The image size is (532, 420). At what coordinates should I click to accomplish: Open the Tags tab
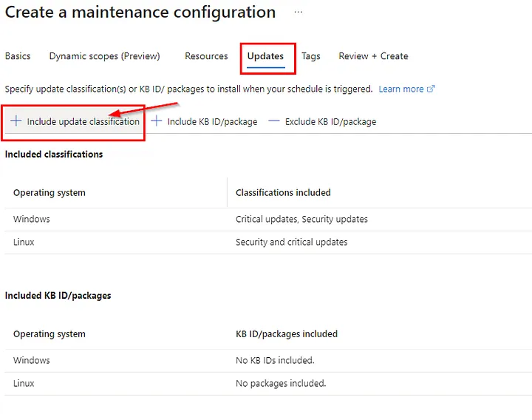pos(311,56)
